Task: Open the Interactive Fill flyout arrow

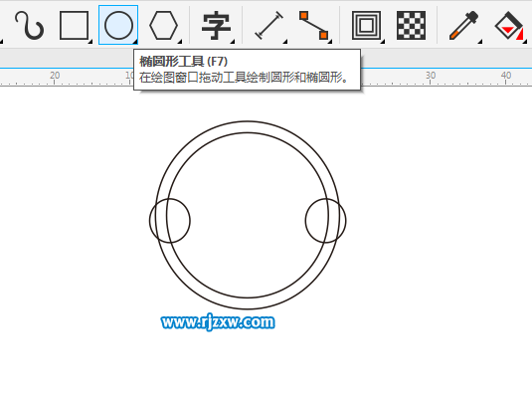Action: click(525, 42)
